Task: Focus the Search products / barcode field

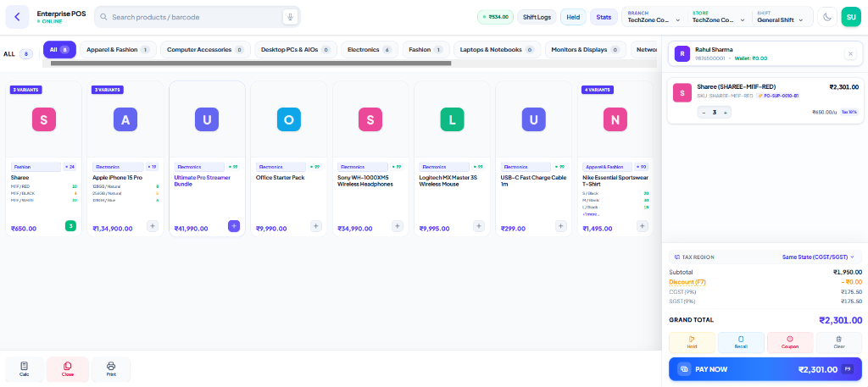Action: [197, 17]
